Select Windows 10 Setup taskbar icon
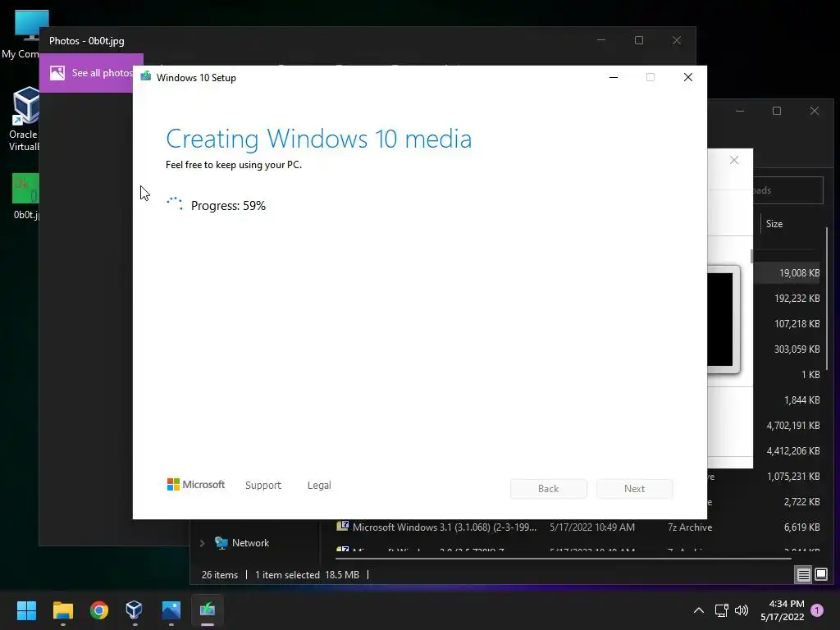This screenshot has height=630, width=840. click(208, 609)
